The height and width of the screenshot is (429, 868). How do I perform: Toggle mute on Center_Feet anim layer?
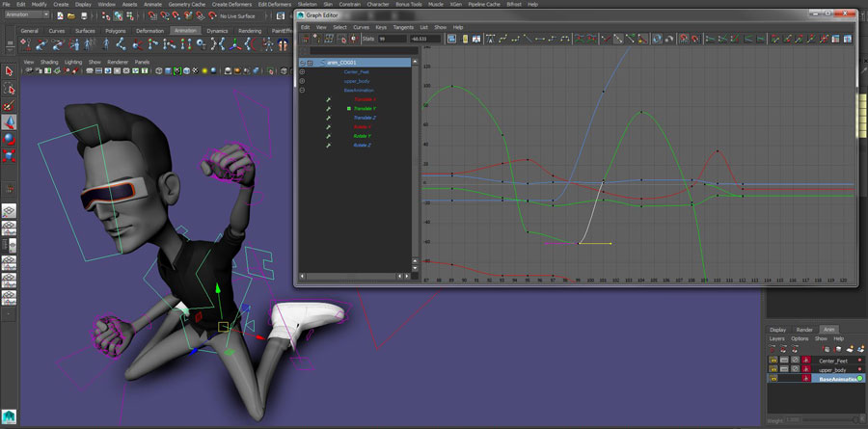795,361
